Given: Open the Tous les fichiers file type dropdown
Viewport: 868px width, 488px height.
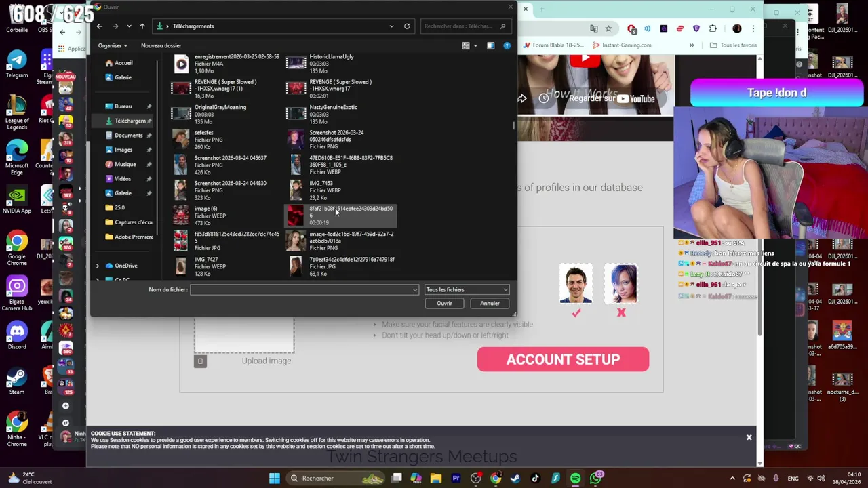Looking at the screenshot, I should point(467,290).
